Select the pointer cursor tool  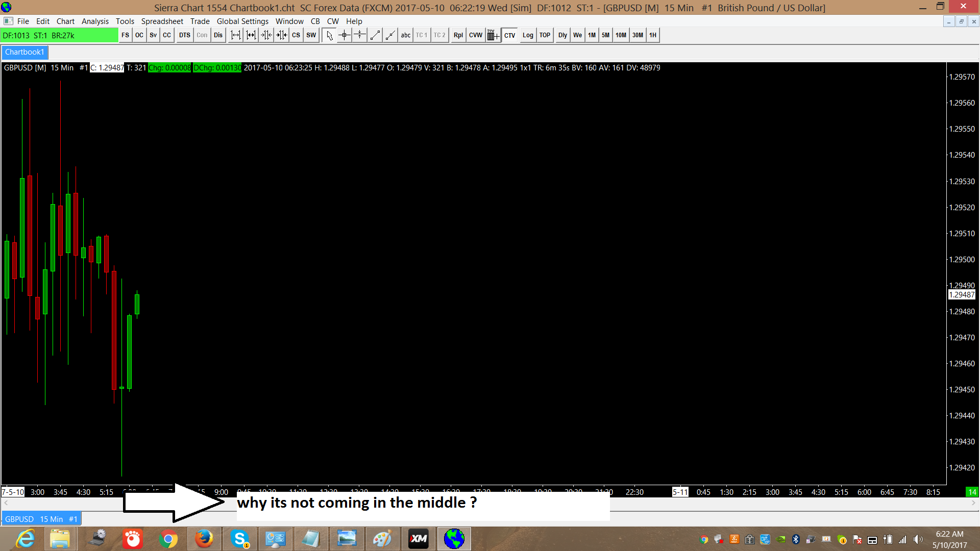pos(329,35)
